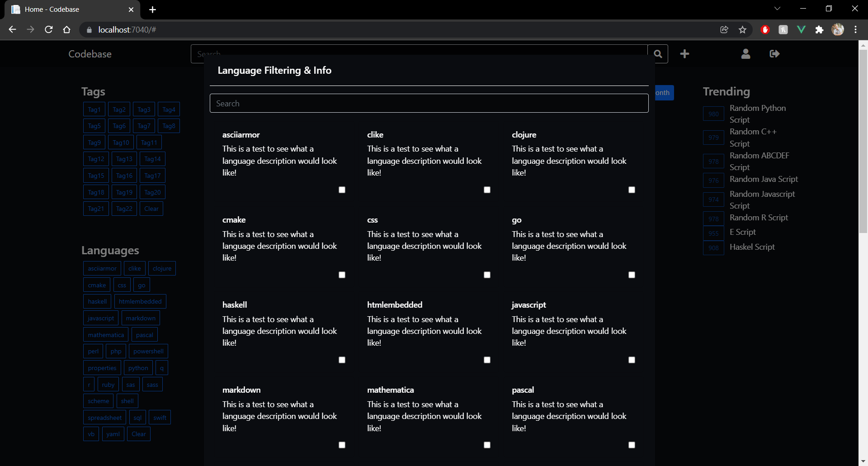Open the browser tab search chevron
Image resolution: width=868 pixels, height=466 pixels.
[777, 8]
